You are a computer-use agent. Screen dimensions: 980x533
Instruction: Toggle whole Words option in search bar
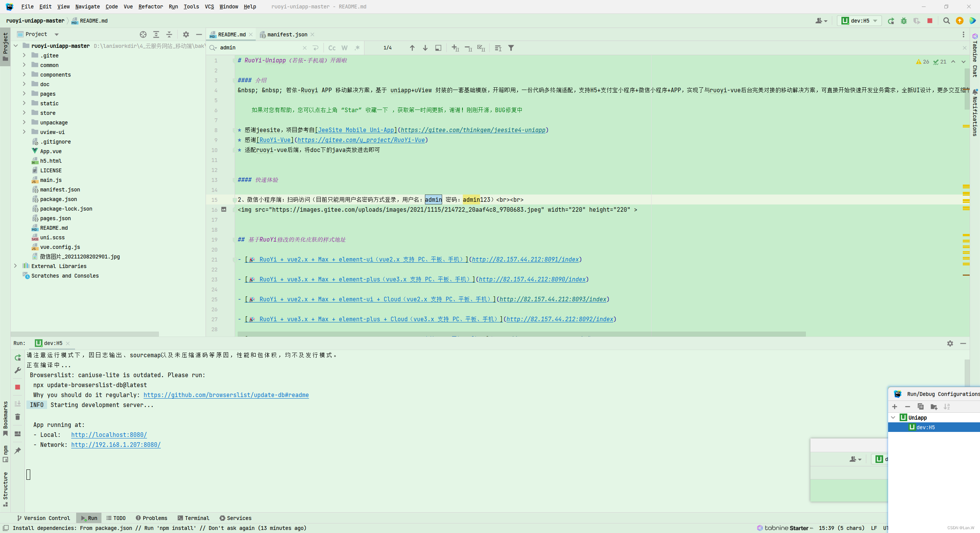(345, 48)
